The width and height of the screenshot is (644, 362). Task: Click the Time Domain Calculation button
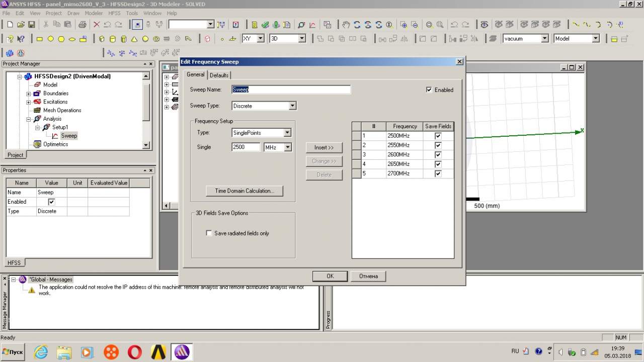pos(244,191)
